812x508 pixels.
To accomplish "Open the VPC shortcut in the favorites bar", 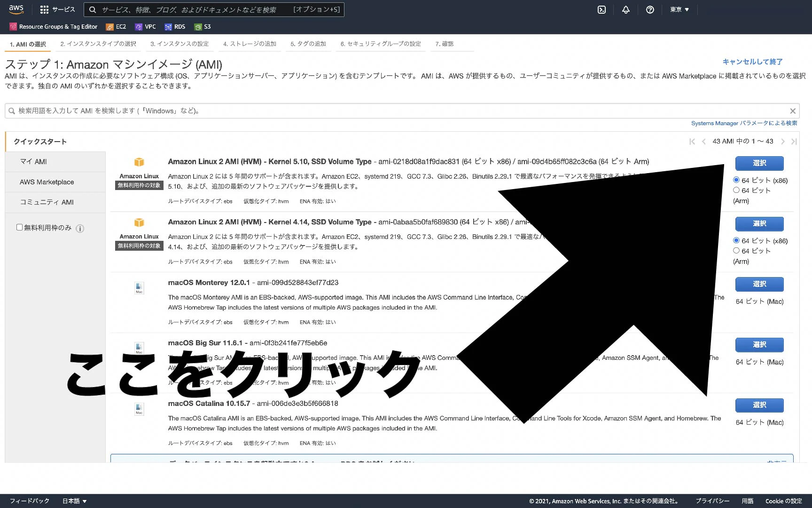I will tap(145, 27).
